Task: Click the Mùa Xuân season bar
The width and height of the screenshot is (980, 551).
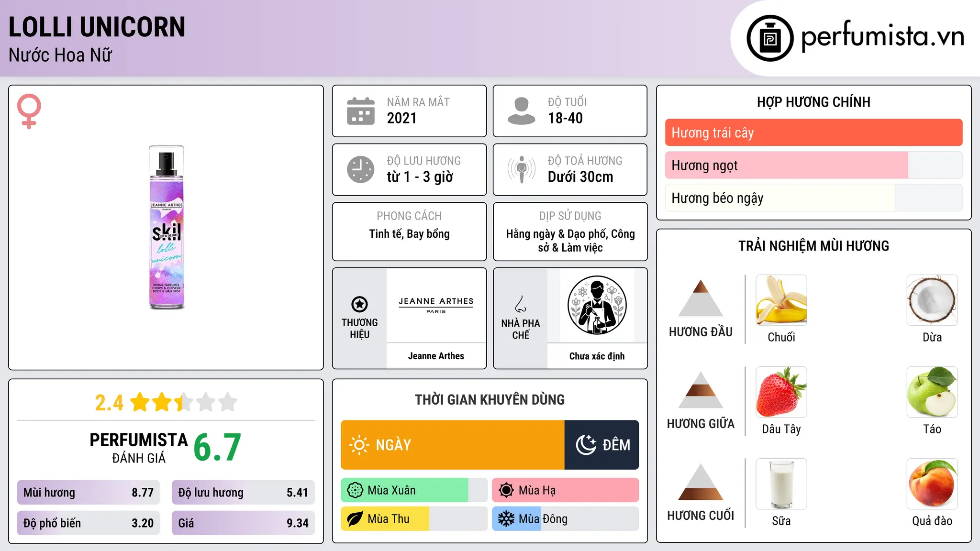Action: coord(414,490)
